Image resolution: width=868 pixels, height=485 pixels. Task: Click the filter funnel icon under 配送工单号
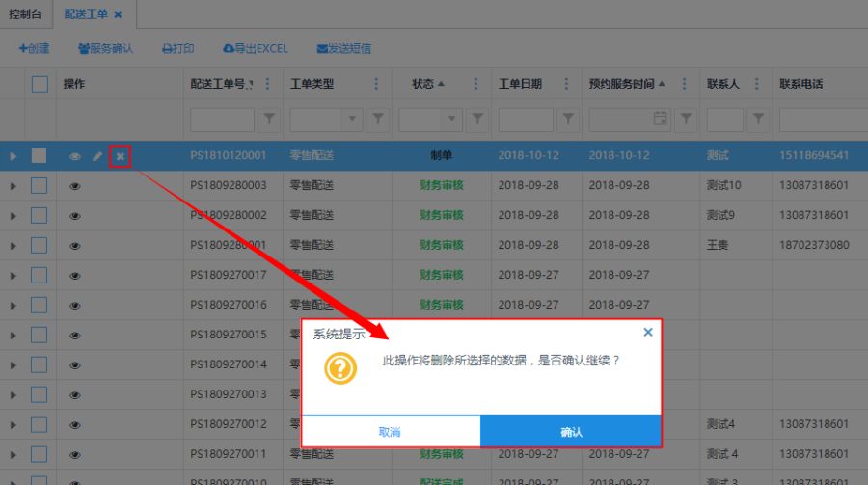[x=269, y=119]
